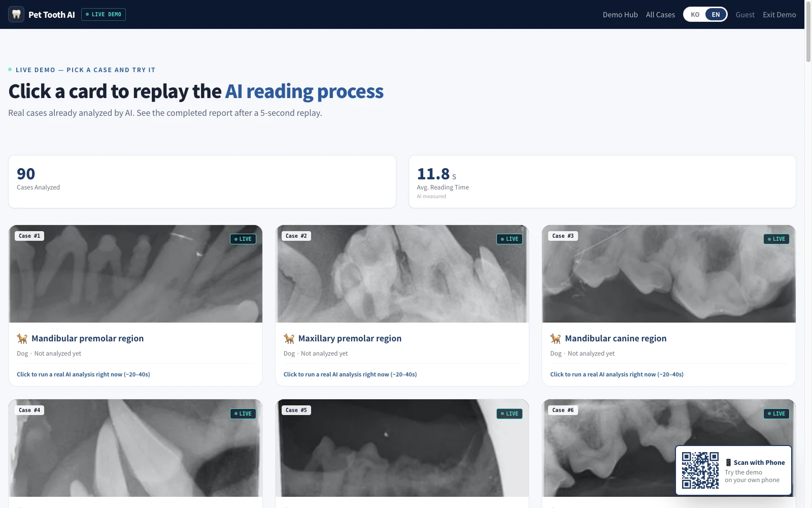Open the Case #3 X-ray thumbnail
This screenshot has width=812, height=508.
click(669, 274)
